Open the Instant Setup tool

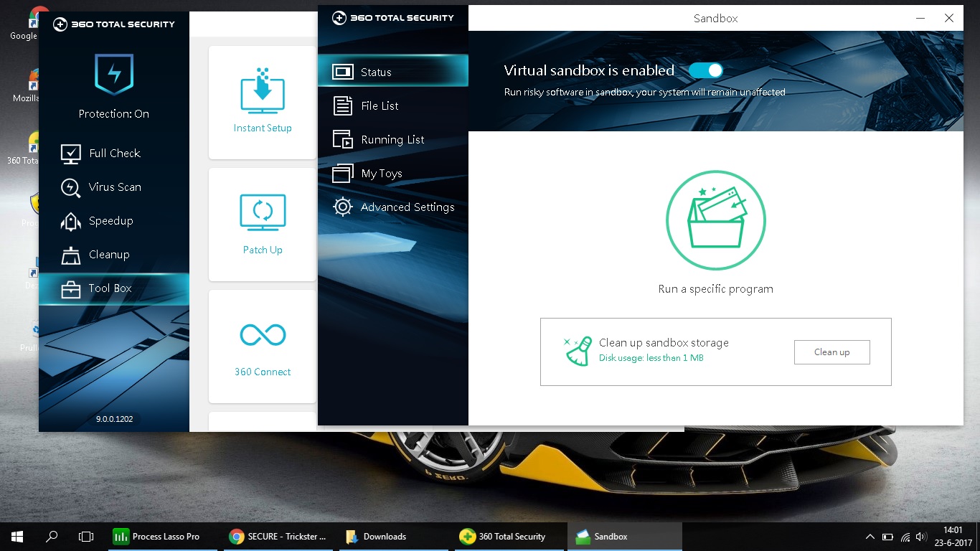click(x=263, y=103)
